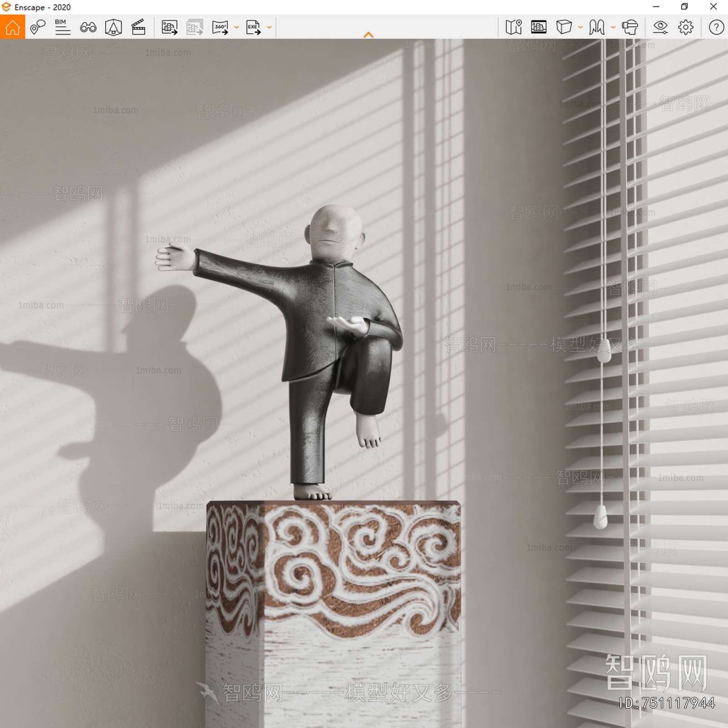
Task: Toggle the minimap icon
Action: pyautogui.click(x=514, y=27)
